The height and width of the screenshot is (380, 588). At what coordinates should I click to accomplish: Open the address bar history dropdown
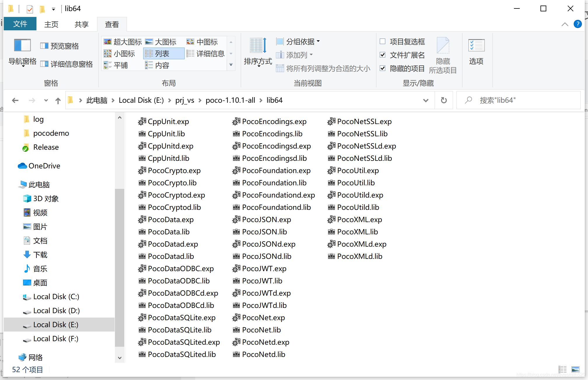tap(426, 100)
